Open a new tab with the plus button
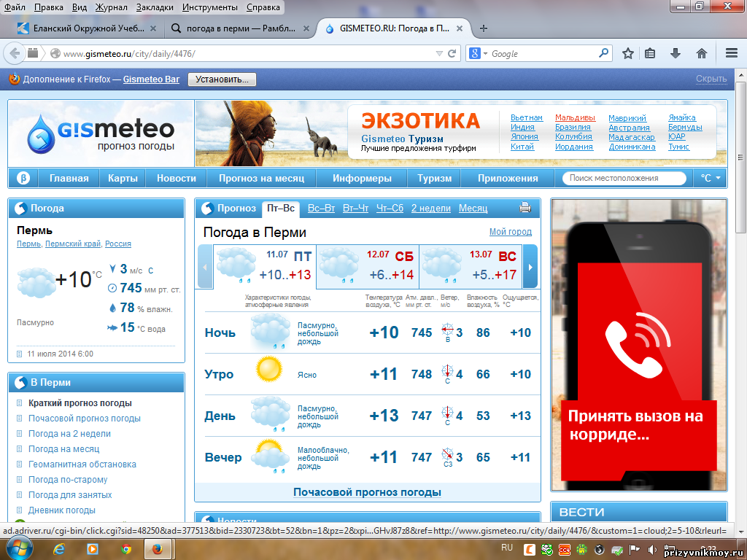 (x=483, y=28)
